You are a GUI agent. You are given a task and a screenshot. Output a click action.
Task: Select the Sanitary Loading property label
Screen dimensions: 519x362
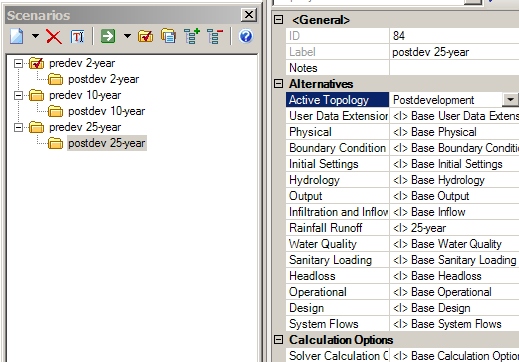click(x=330, y=260)
